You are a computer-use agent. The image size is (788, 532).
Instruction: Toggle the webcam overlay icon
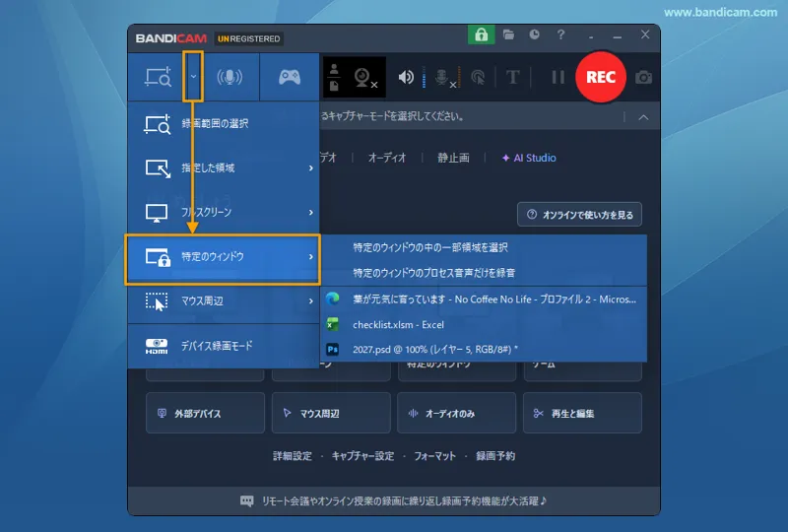(x=364, y=78)
